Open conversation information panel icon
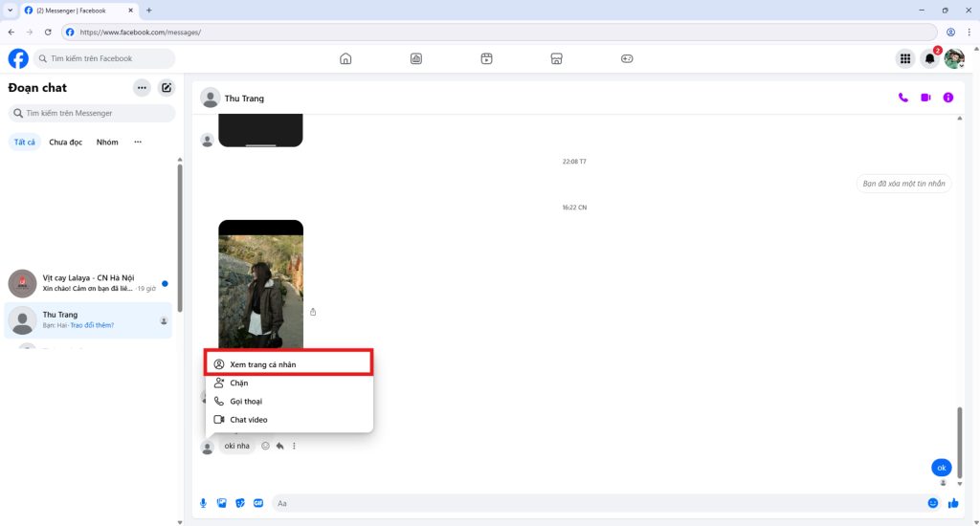 tap(948, 98)
